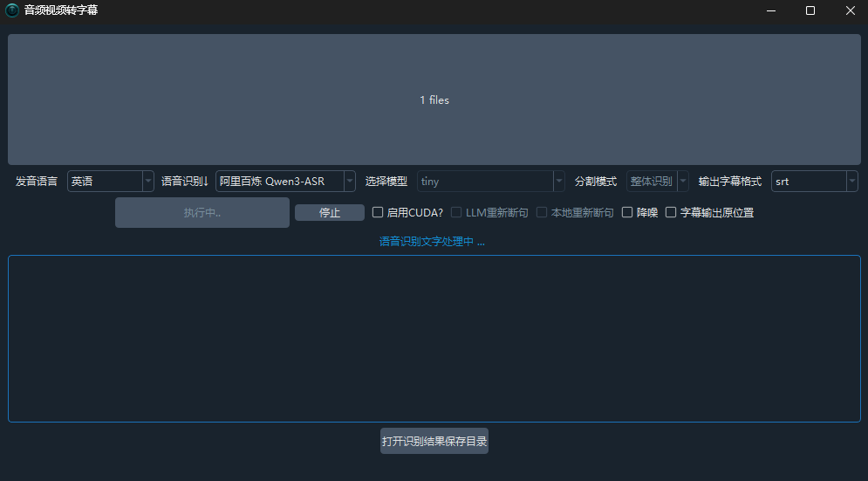The width and height of the screenshot is (868, 481).
Task: Click the 输出字幕格式 label
Action: point(730,182)
